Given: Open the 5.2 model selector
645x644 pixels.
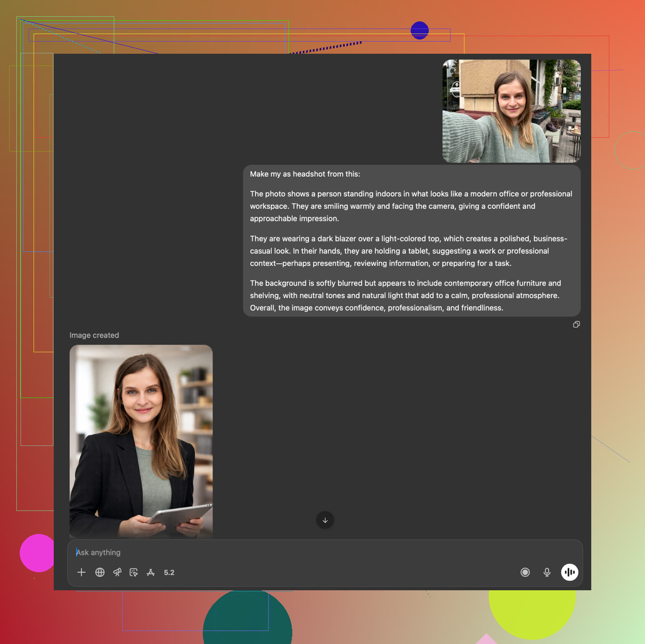Looking at the screenshot, I should click(169, 572).
